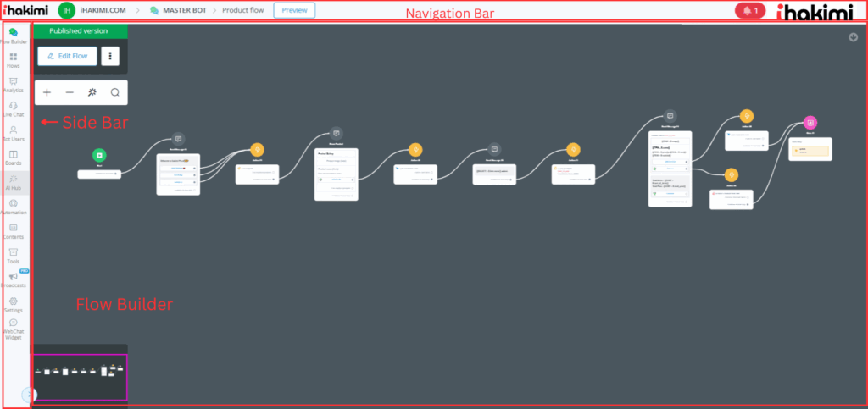Open Flows in the sidebar
This screenshot has height=409, width=868.
pyautogui.click(x=14, y=59)
